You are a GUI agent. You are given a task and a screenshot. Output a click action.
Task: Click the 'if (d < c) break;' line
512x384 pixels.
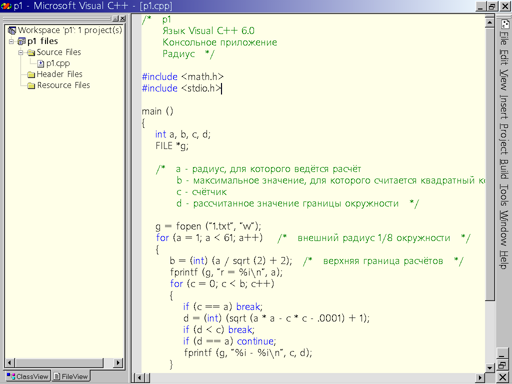pyautogui.click(x=219, y=330)
